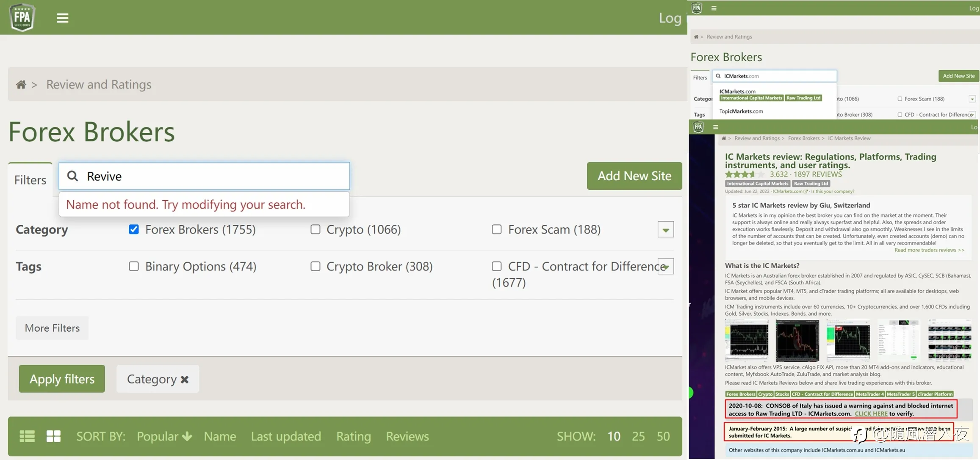The height and width of the screenshot is (460, 980).
Task: Click FPA logo on IC Markets review page
Action: 698,127
